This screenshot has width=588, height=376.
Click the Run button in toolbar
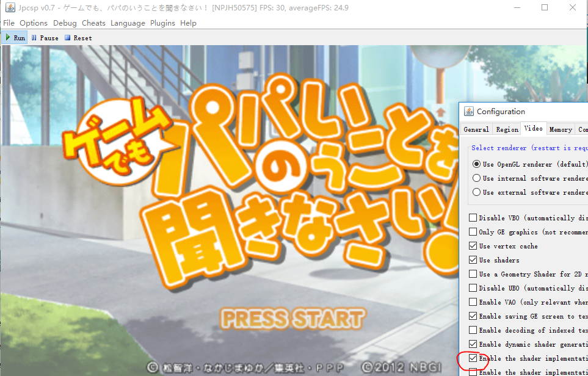click(x=15, y=38)
